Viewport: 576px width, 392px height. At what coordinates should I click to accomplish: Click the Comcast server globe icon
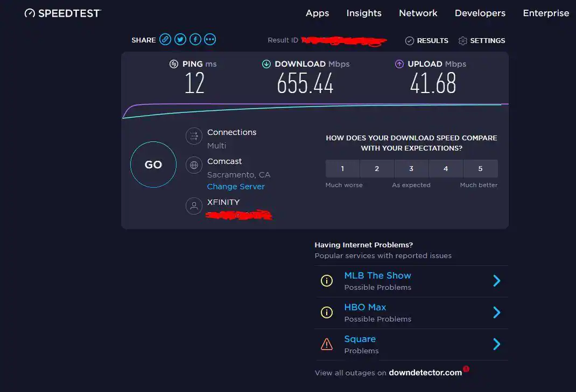click(x=194, y=165)
